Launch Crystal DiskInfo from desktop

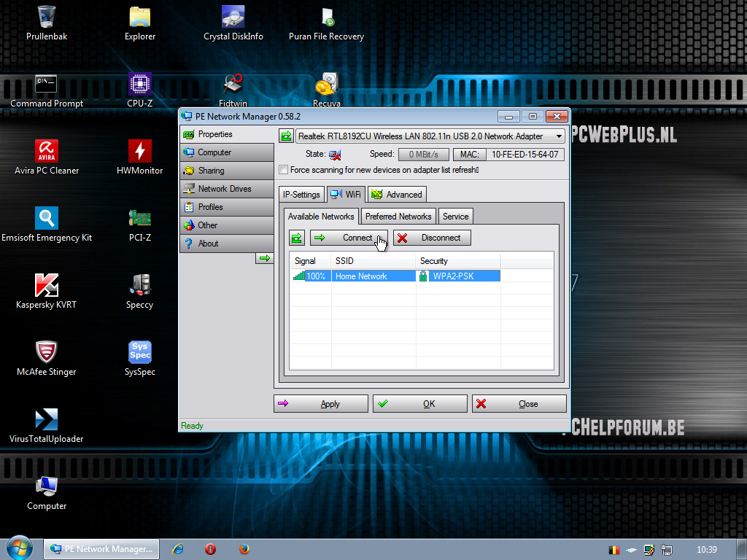tap(233, 23)
